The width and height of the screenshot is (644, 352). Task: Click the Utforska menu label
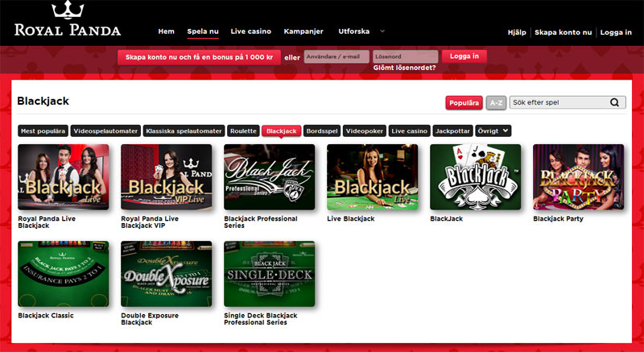pos(353,31)
